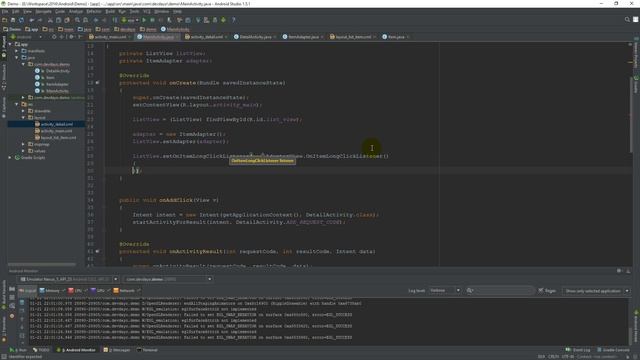Click the Undo arrow toolbar icon

(x=31, y=20)
